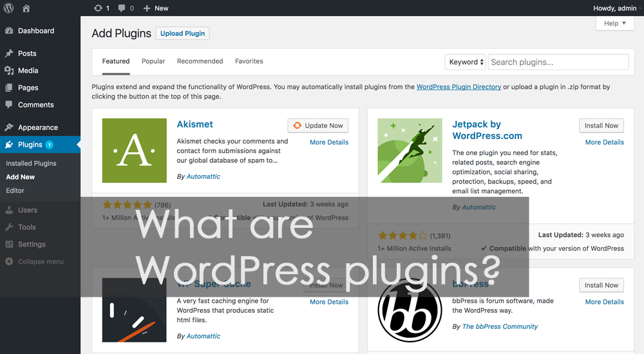View More Details for bbPress
This screenshot has width=644, height=354.
point(605,302)
